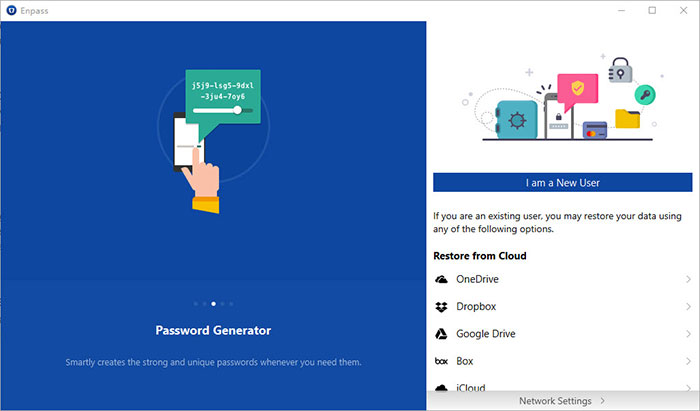Expand the Google Drive row chevron
This screenshot has width=700, height=411.
click(x=688, y=334)
